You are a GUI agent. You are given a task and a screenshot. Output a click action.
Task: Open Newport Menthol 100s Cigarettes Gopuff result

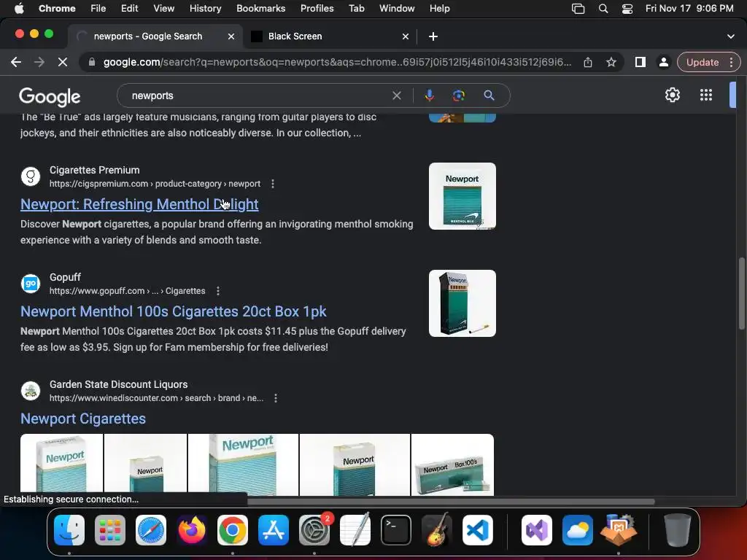pos(174,311)
